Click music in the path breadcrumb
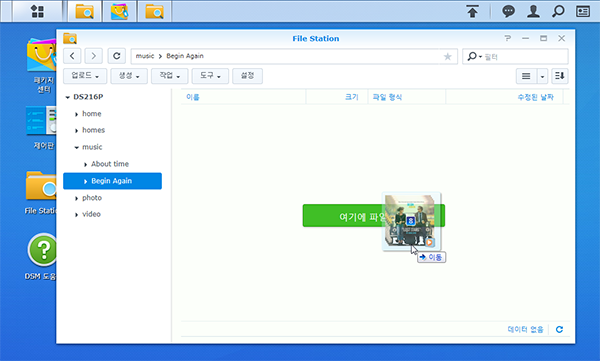The width and height of the screenshot is (600, 361). click(x=145, y=56)
